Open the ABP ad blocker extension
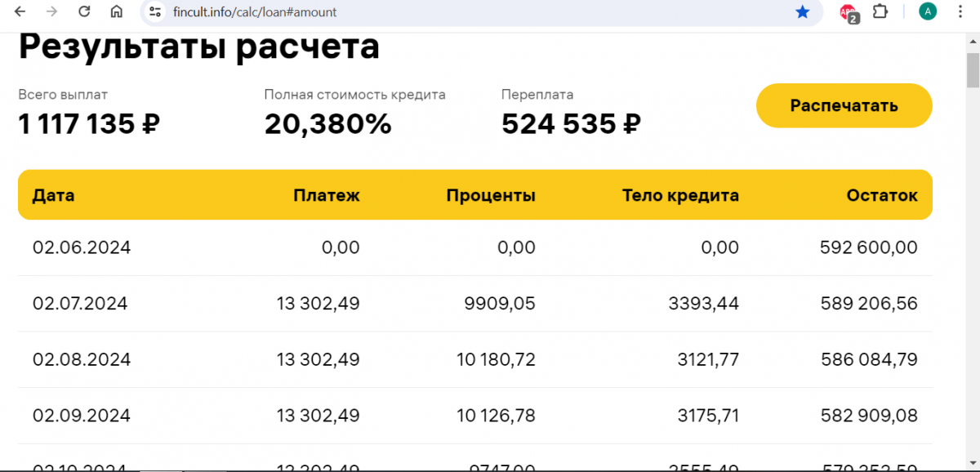Screen dimensions: 980x472 click(x=849, y=12)
